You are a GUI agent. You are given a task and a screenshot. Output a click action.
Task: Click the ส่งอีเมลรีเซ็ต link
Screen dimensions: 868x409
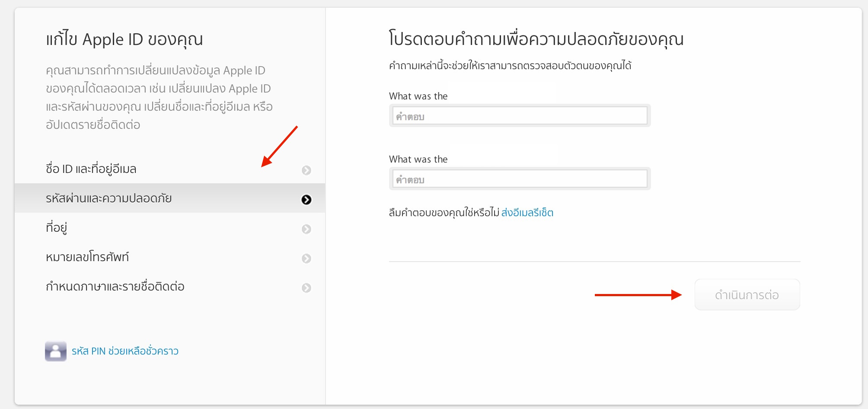coord(527,213)
